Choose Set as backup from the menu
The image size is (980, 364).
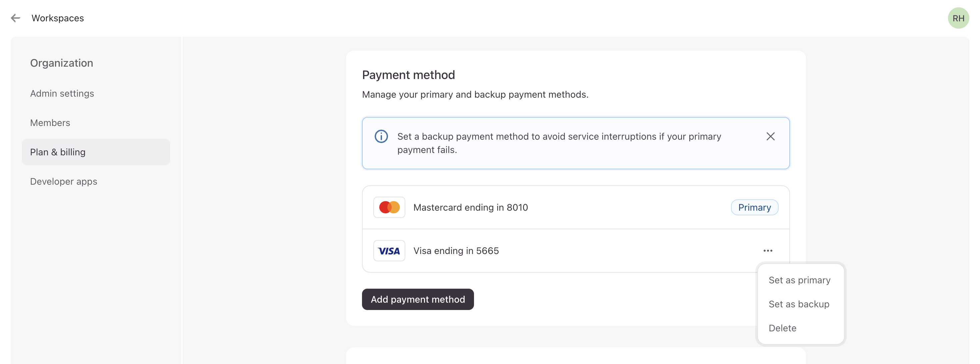(799, 304)
